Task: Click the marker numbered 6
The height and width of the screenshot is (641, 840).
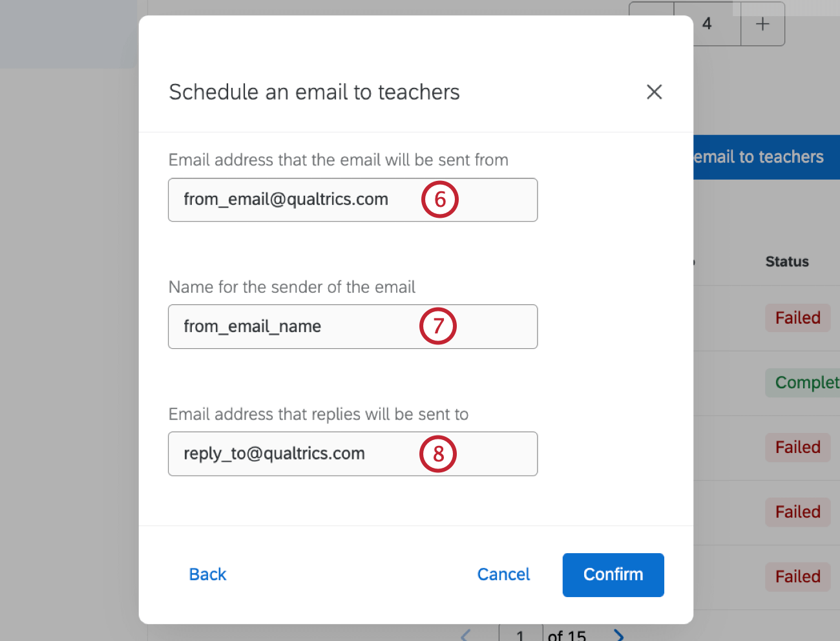Action: 440,200
